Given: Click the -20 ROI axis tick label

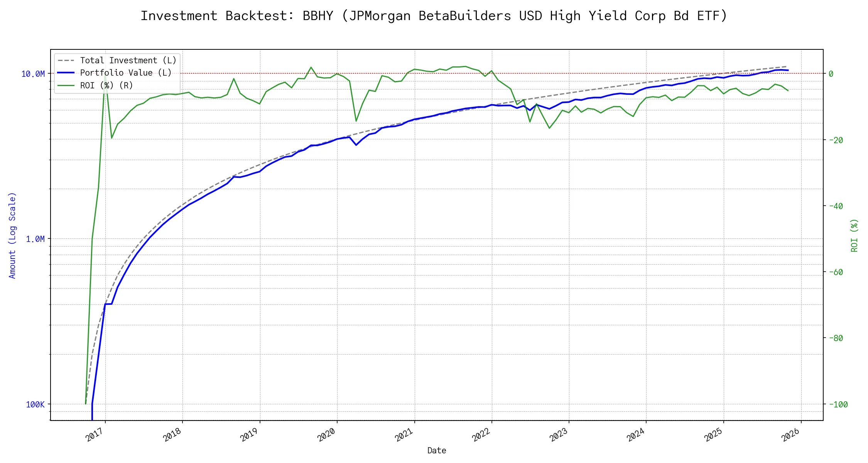Looking at the screenshot, I should coord(836,140).
